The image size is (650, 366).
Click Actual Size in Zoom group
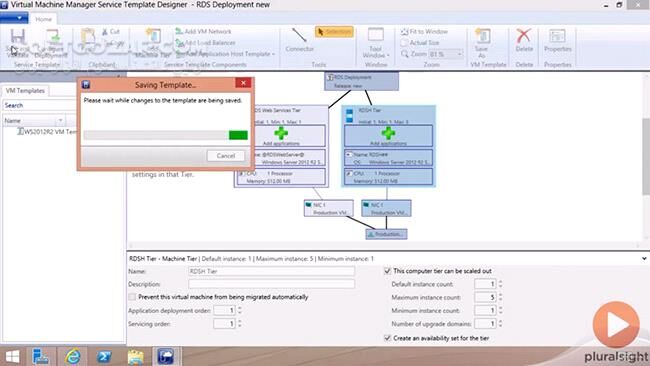[420, 43]
